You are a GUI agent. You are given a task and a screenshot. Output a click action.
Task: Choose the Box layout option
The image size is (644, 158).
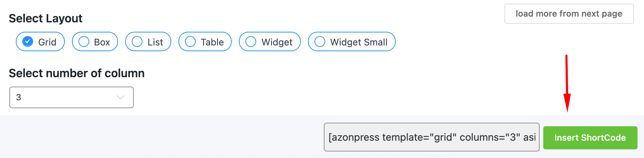[x=95, y=41]
